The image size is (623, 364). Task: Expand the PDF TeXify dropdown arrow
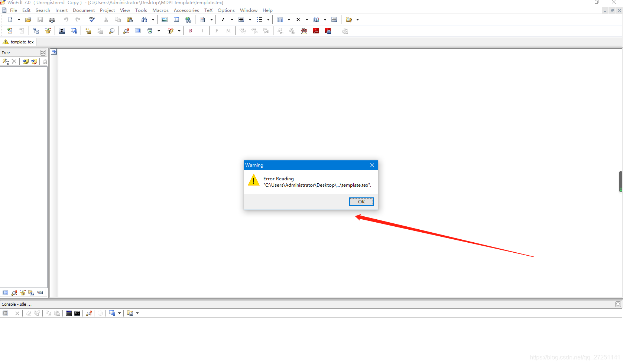pos(179,31)
